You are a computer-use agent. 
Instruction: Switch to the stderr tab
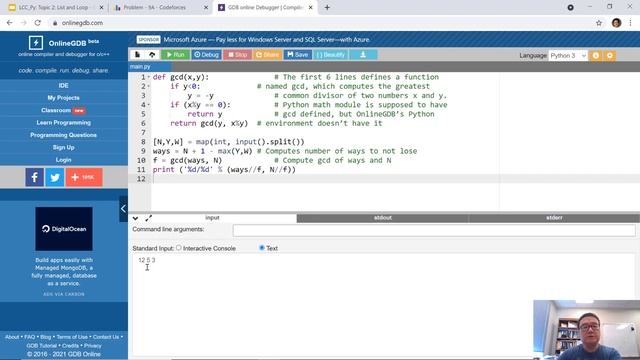click(554, 218)
